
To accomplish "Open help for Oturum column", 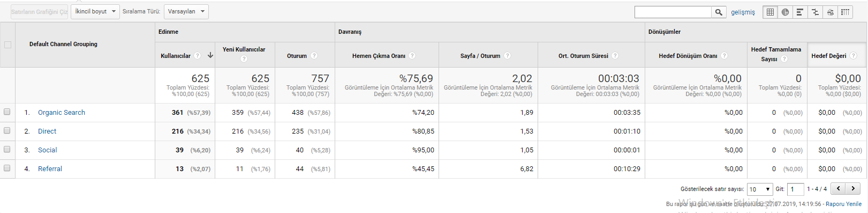I will click(x=314, y=56).
